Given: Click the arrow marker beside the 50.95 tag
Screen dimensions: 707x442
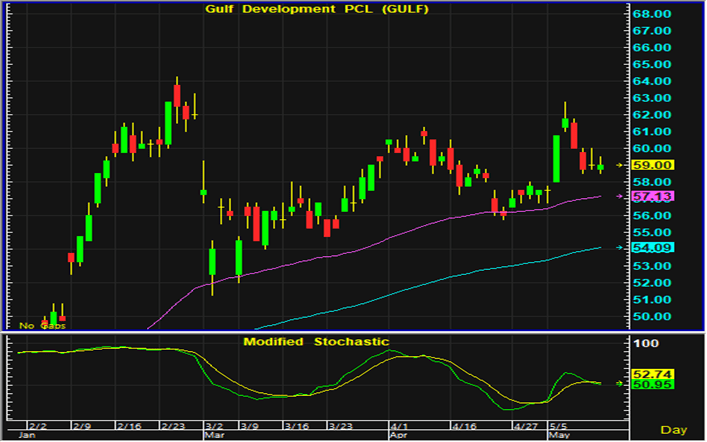Looking at the screenshot, I should point(620,384).
